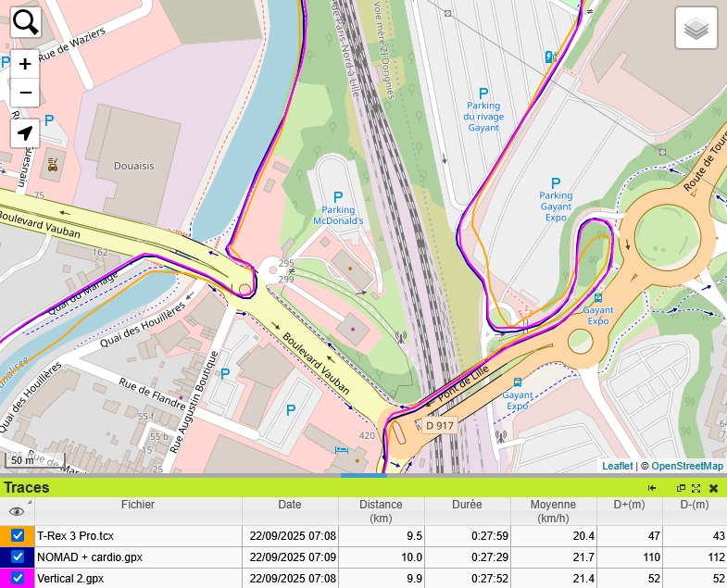Open the map search tool
The width and height of the screenshot is (727, 588).
(x=26, y=22)
